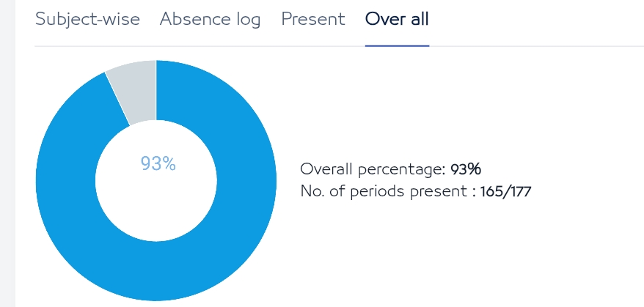Click the 'Overall percentage' label text
This screenshot has height=307, width=644.
point(371,169)
